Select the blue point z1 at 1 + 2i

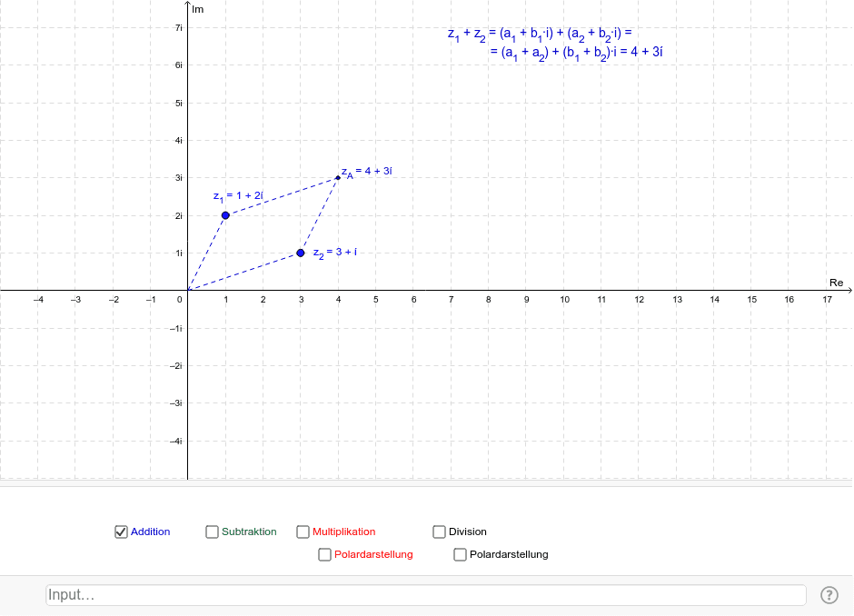click(225, 215)
